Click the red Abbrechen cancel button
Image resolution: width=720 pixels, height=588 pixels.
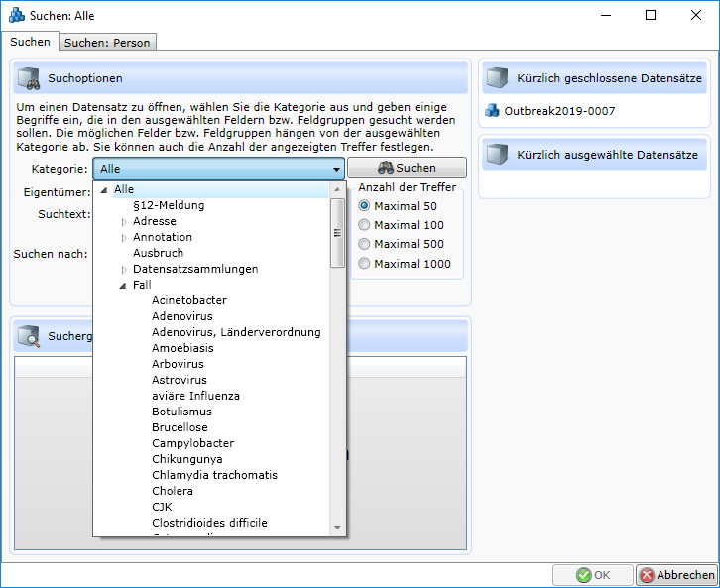coord(676,575)
